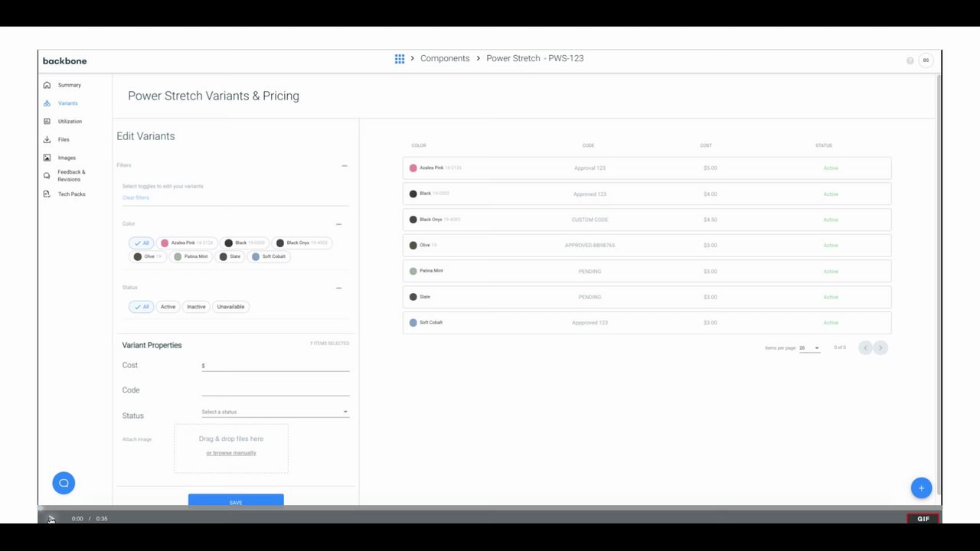Screen dimensions: 980x551
Task: Click the blue plus add variant button
Action: click(921, 488)
